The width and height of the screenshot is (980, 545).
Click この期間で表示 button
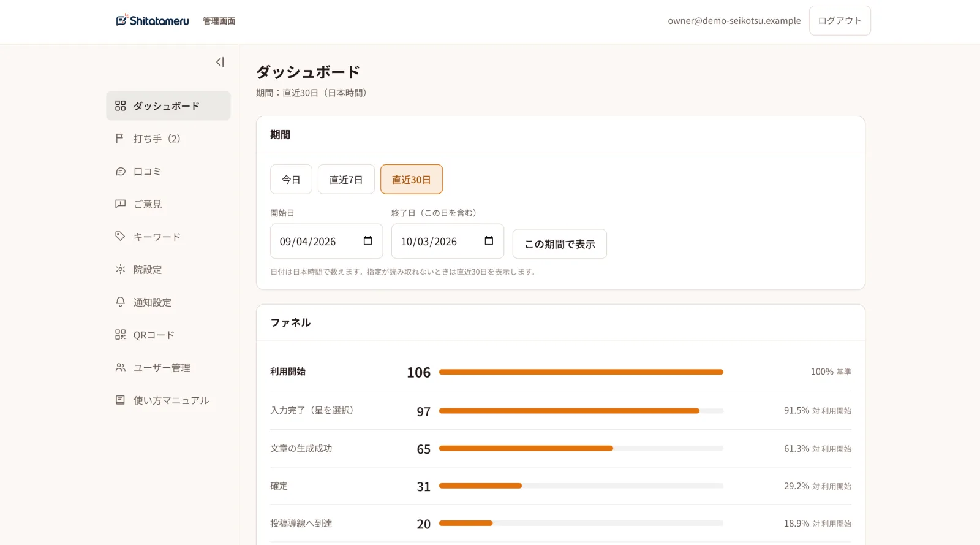coord(560,244)
